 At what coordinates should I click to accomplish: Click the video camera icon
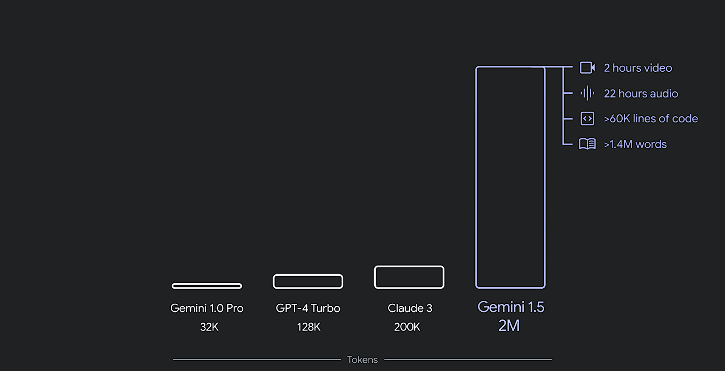[x=587, y=68]
